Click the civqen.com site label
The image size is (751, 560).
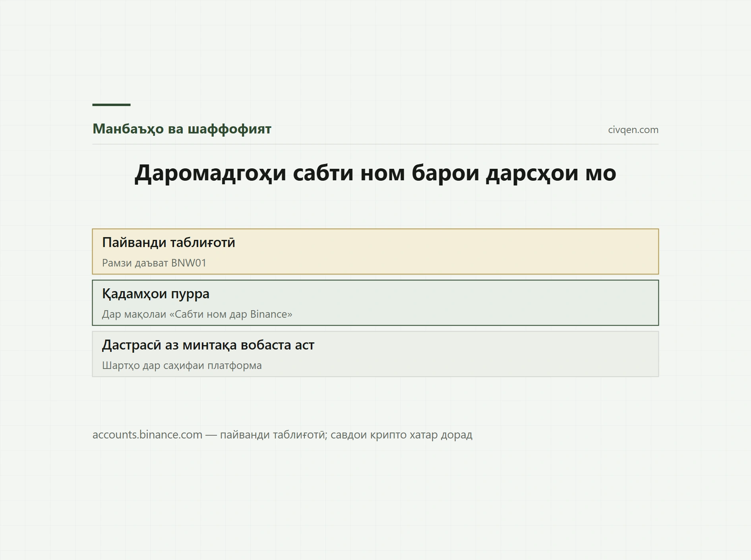tap(633, 130)
